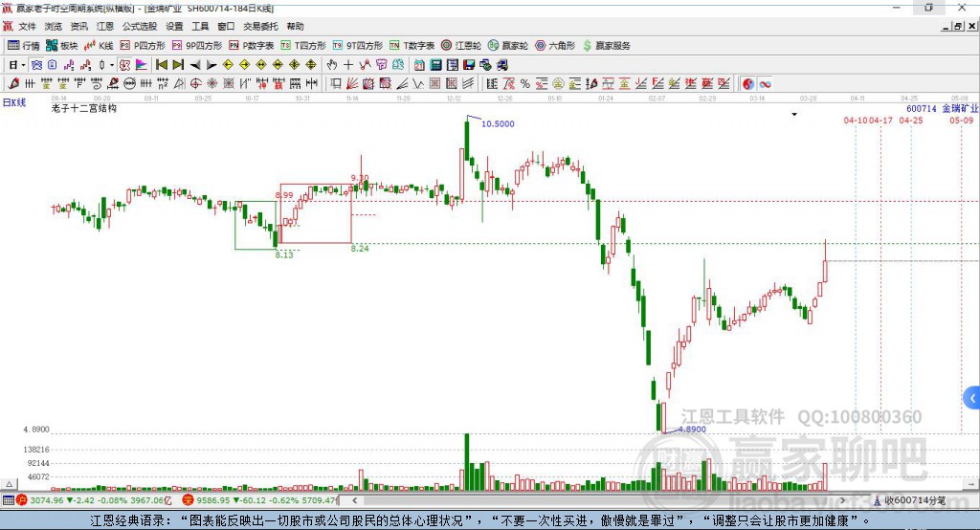The height and width of the screenshot is (530, 980).
Task: Open the 设置 menu
Action: (174, 26)
